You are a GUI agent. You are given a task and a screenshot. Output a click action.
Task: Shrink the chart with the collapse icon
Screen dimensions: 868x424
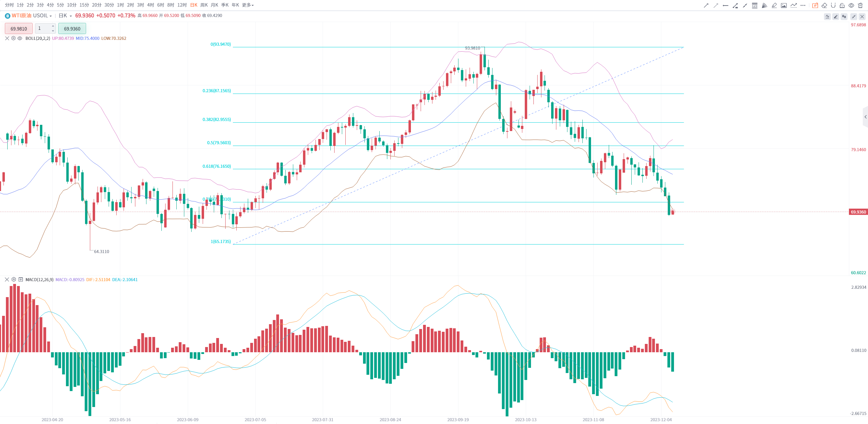(854, 16)
